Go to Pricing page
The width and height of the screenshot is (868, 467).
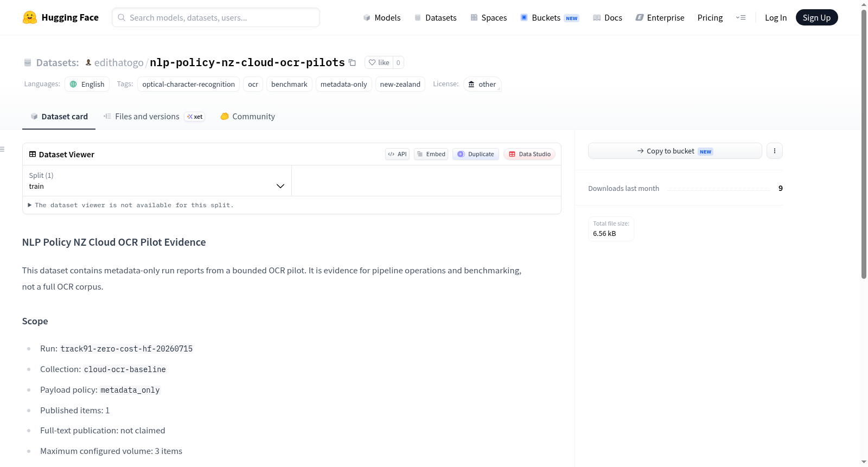pos(710,17)
